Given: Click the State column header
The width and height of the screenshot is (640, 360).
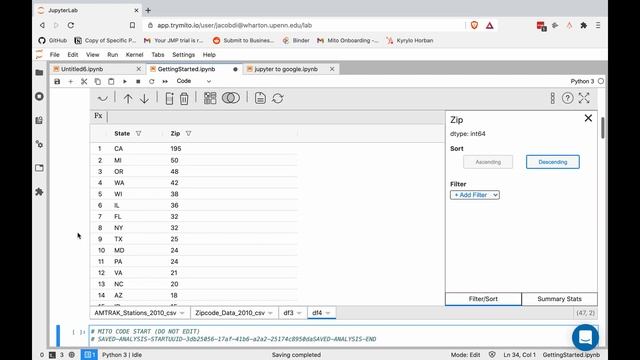Looking at the screenshot, I should 122,133.
